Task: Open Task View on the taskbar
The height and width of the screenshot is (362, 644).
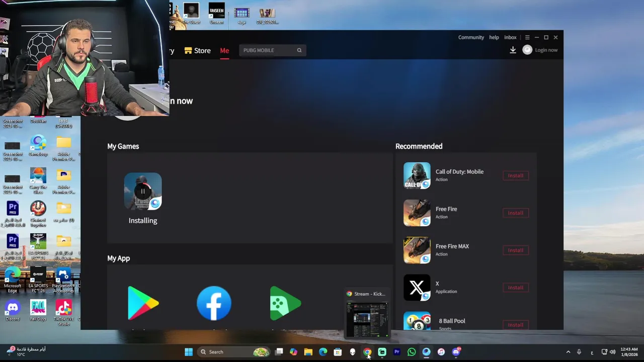Action: coord(279,352)
